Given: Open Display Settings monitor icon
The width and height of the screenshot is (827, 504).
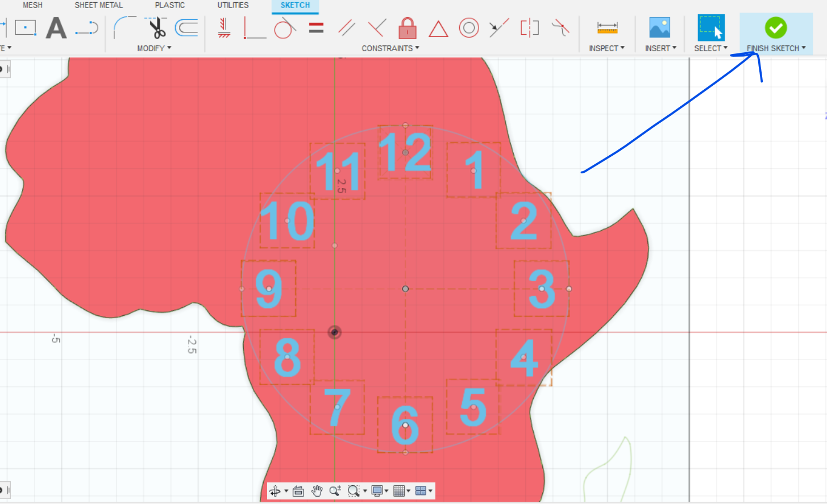Looking at the screenshot, I should pyautogui.click(x=377, y=491).
